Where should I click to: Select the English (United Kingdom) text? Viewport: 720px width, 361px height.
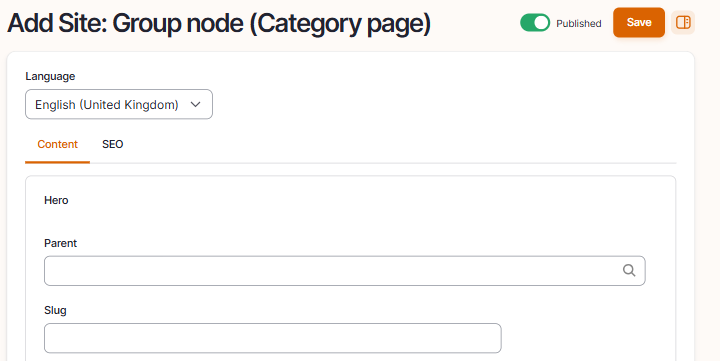[107, 105]
